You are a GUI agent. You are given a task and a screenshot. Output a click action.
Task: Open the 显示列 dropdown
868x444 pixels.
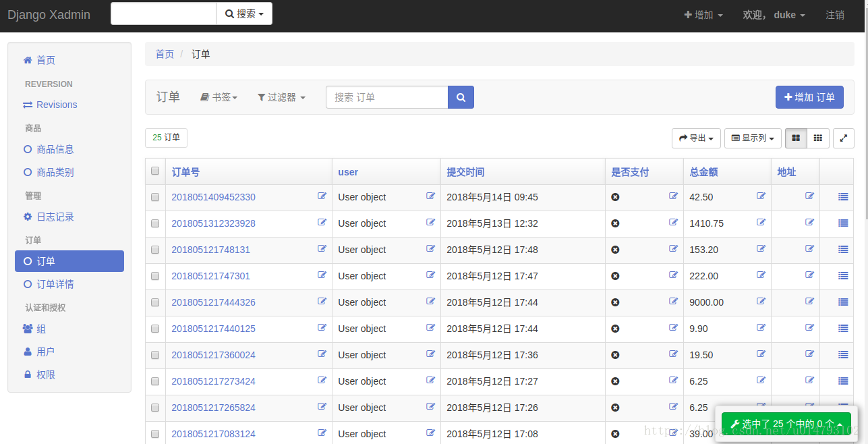(x=752, y=138)
